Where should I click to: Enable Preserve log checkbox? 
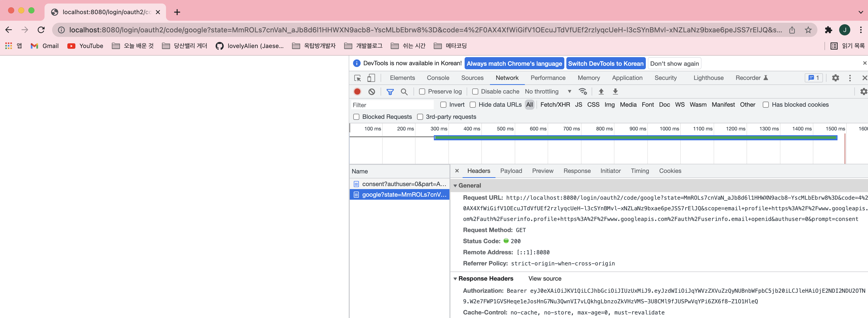point(422,92)
